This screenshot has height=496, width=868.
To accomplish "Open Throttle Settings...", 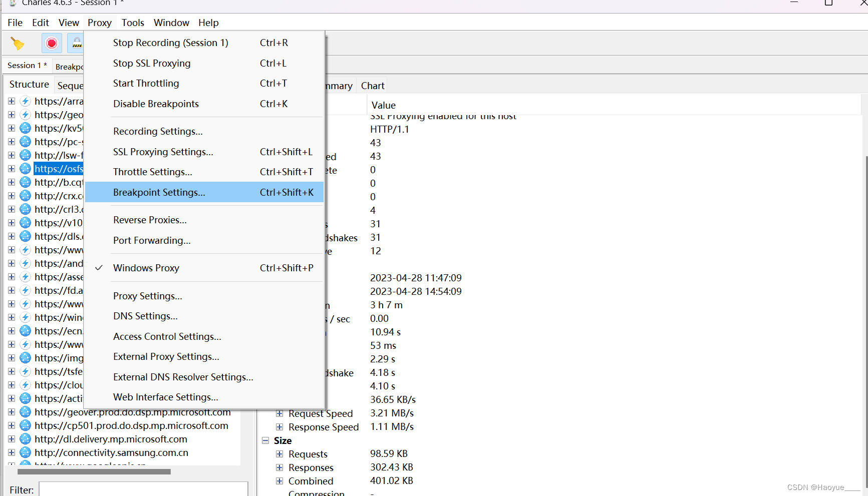I will (204, 172).
